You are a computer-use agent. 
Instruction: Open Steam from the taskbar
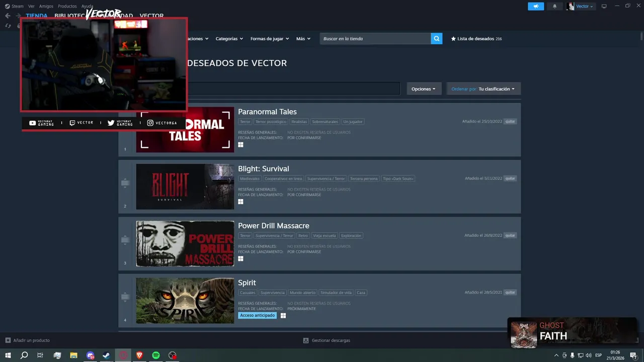click(x=107, y=355)
